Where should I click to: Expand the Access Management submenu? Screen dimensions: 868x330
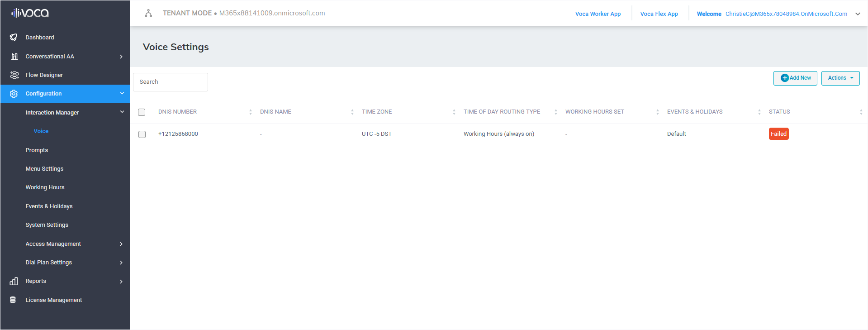click(x=121, y=244)
